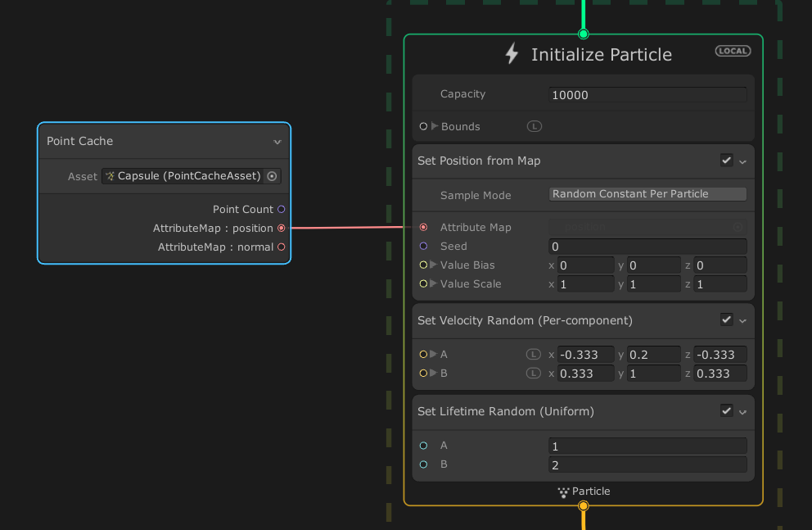Click the object picker icon in Attribute Map field
The image size is (812, 530).
(738, 227)
